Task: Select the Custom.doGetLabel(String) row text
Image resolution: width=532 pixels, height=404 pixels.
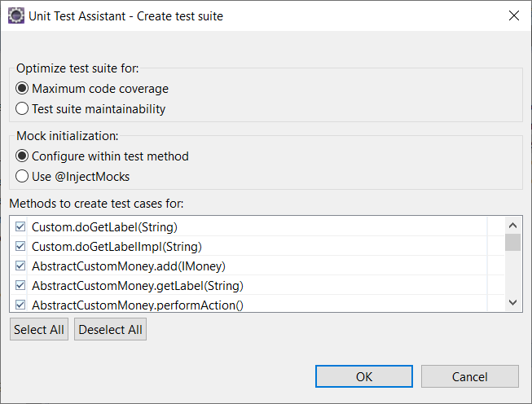Action: tap(104, 227)
